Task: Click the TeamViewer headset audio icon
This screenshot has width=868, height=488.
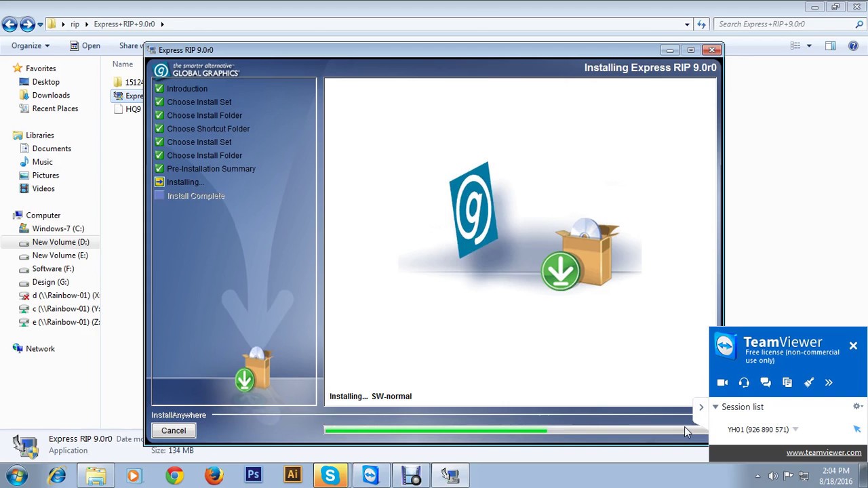Action: coord(744,382)
